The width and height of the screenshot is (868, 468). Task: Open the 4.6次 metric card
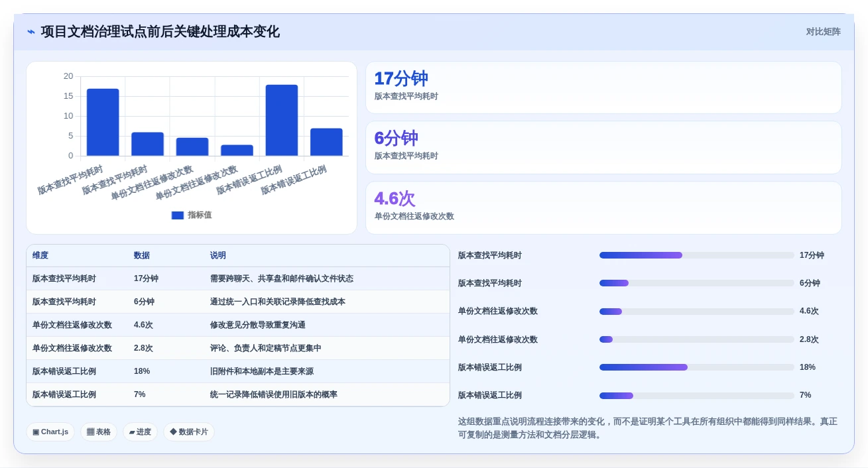pos(603,207)
